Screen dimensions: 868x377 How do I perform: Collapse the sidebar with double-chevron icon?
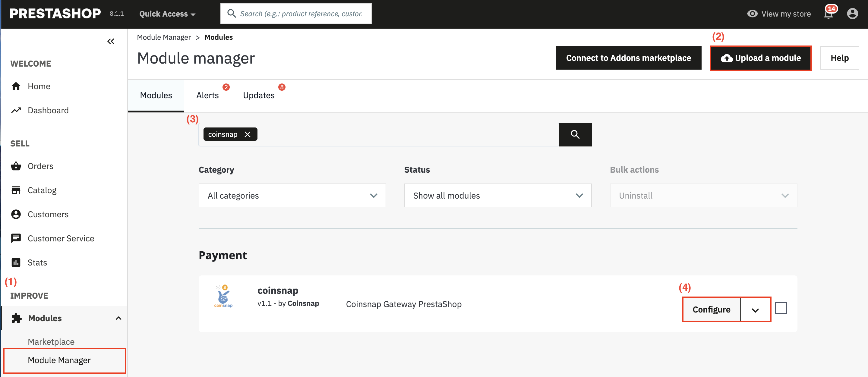pos(111,42)
